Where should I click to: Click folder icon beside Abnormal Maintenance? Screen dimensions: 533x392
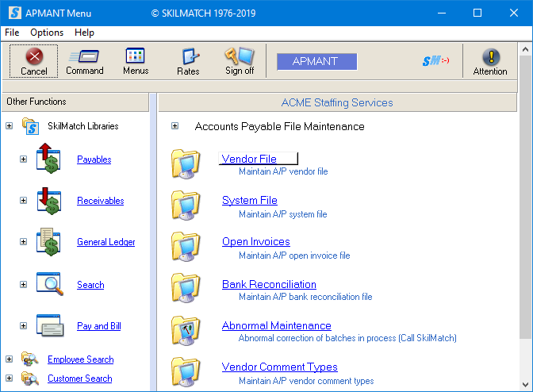coord(186,330)
